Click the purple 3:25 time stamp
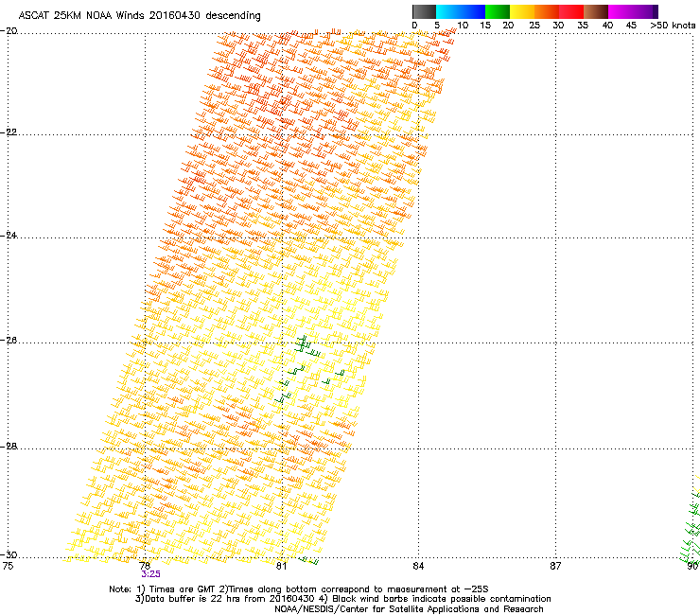Screen dimensions: 700x615 [x=151, y=574]
